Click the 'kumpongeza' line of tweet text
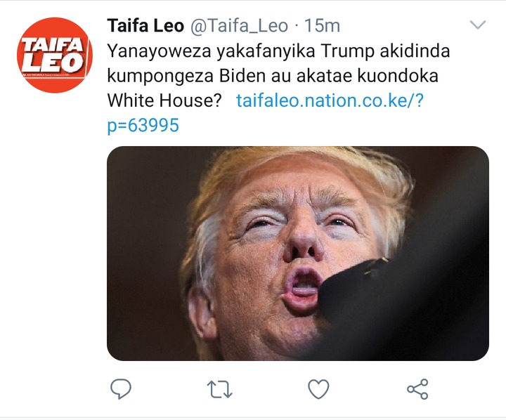The image size is (506, 420). pyautogui.click(x=273, y=76)
